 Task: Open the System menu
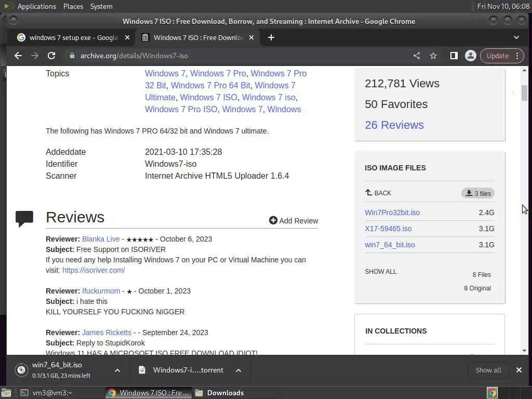tap(101, 6)
